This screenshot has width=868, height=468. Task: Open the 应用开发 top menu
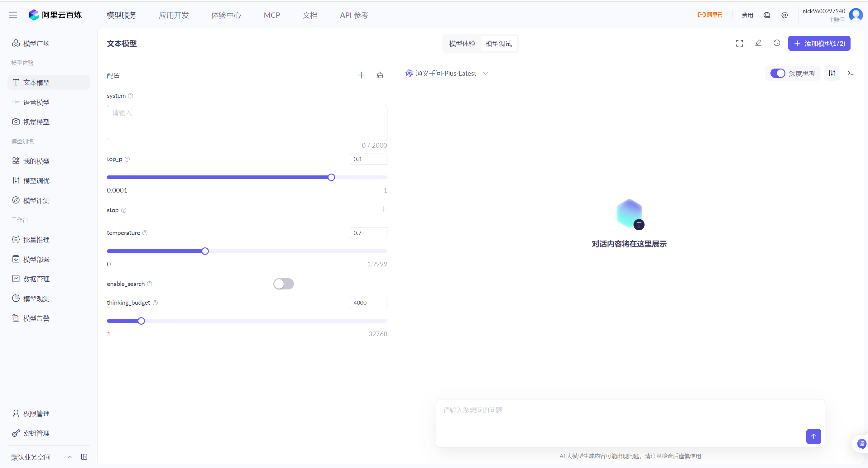pyautogui.click(x=174, y=15)
